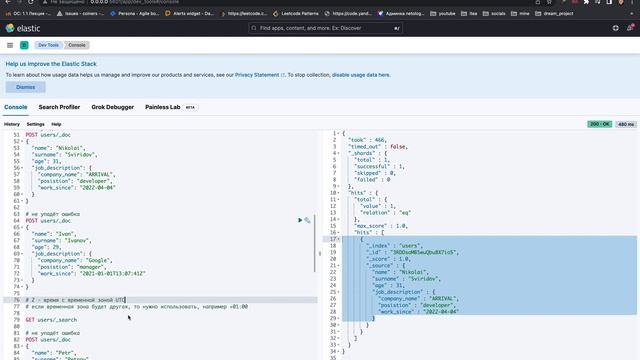Collapse the hits object at response line 10
640x360 pixels.
tap(339, 193)
